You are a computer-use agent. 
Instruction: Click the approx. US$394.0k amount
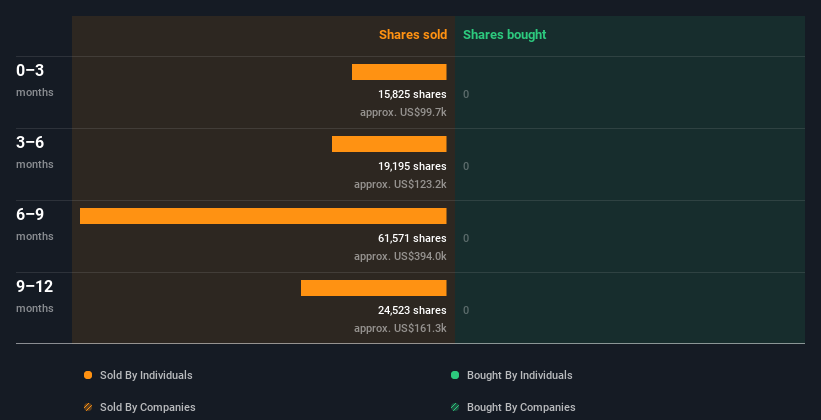pyautogui.click(x=400, y=256)
